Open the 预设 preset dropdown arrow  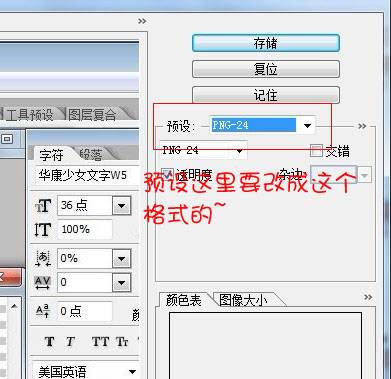tap(307, 126)
